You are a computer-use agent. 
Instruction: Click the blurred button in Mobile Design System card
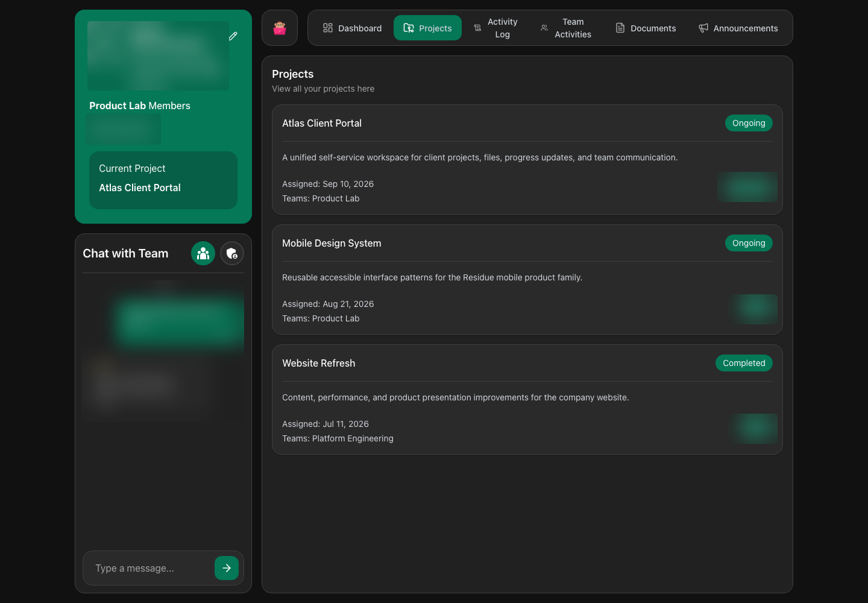pos(753,309)
